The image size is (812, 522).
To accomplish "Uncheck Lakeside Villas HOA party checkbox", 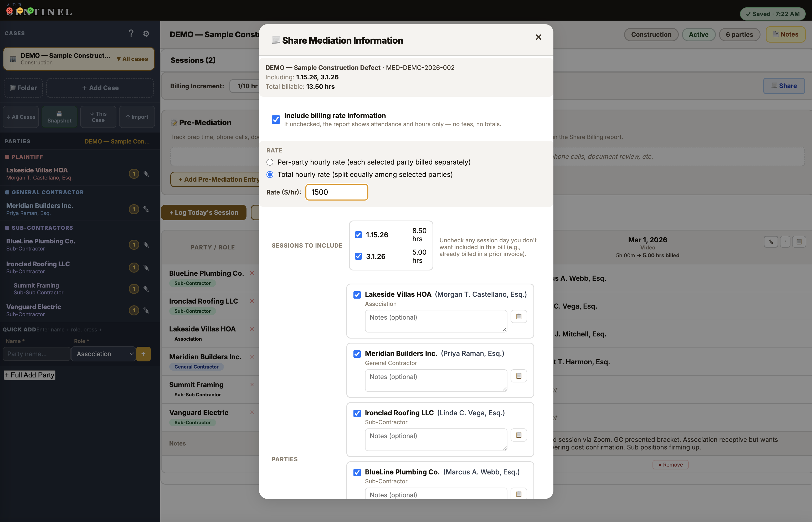I will (357, 295).
